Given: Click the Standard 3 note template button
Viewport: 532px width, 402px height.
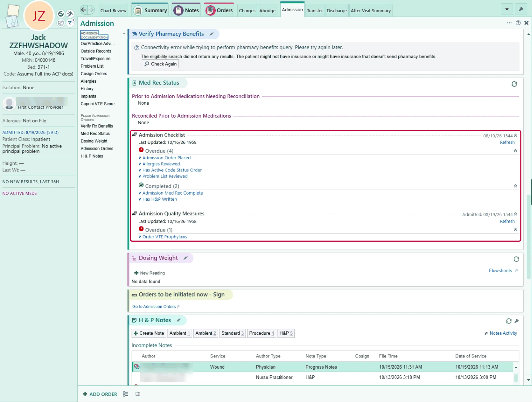Looking at the screenshot, I should coord(233,333).
